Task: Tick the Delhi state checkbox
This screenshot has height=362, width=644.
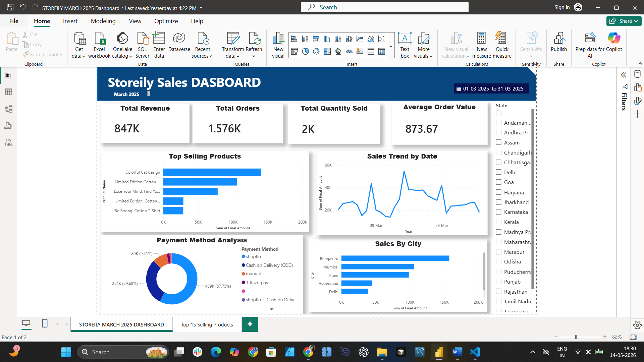Action: (499, 172)
